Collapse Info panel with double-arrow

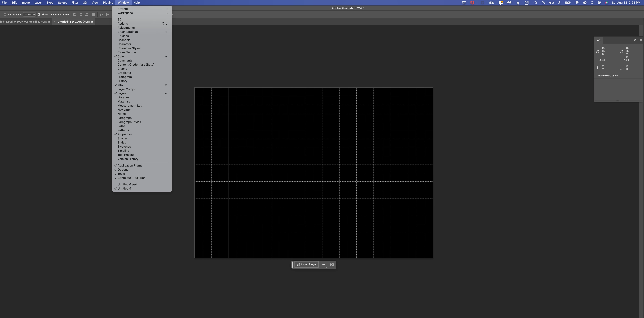(x=635, y=40)
